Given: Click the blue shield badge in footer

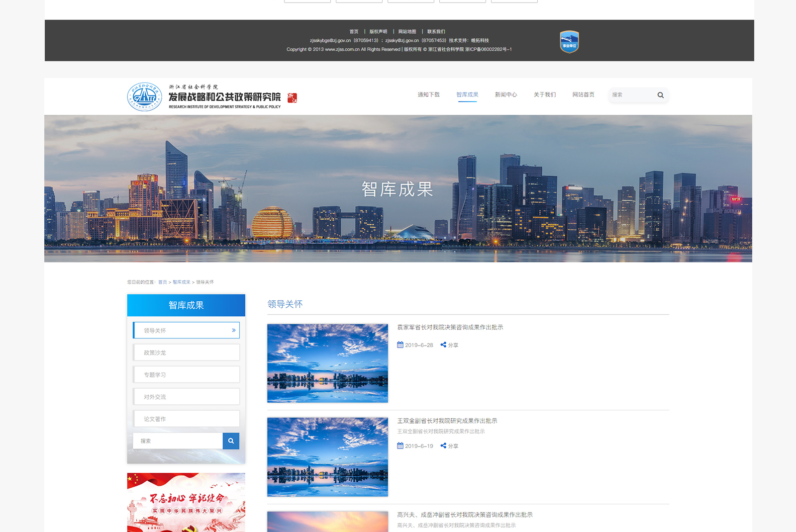Looking at the screenshot, I should click(x=569, y=42).
